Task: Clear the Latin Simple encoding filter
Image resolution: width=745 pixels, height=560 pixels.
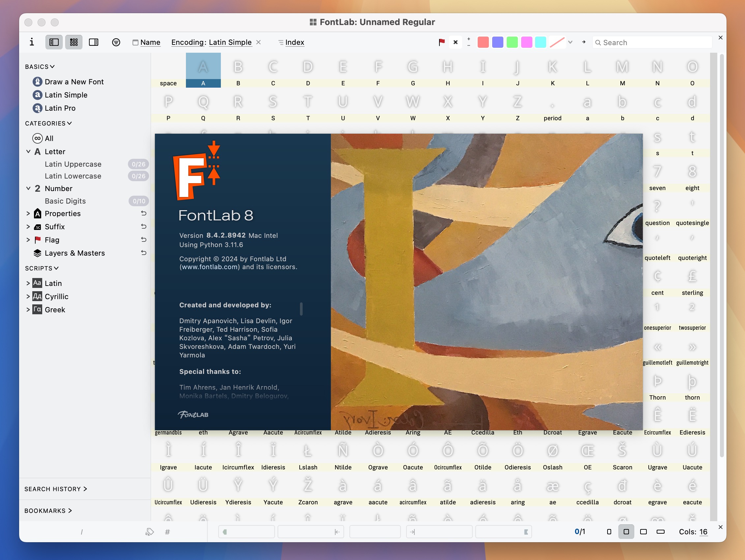Action: point(259,42)
